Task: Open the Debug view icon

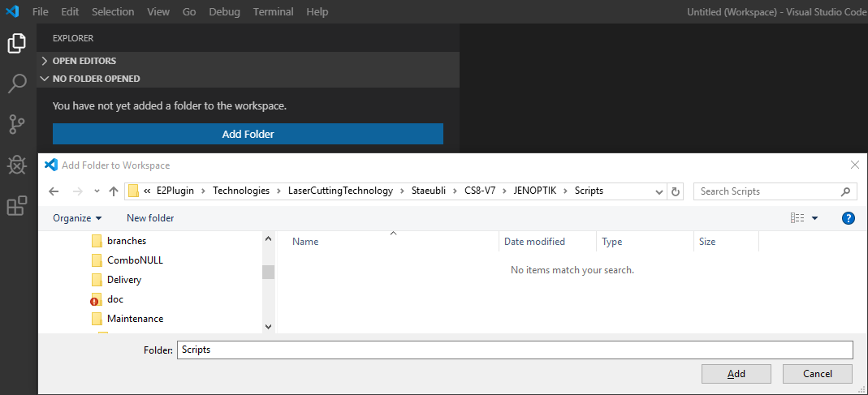Action: click(16, 165)
